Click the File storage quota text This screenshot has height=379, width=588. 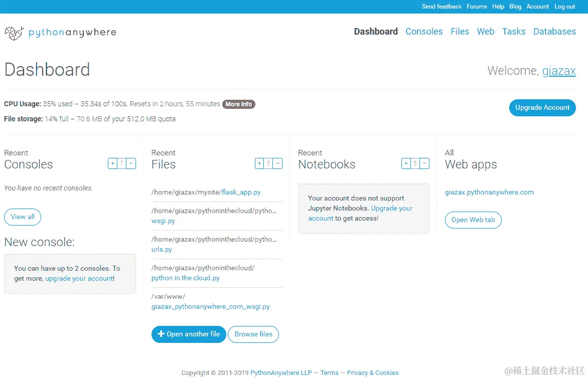click(90, 119)
